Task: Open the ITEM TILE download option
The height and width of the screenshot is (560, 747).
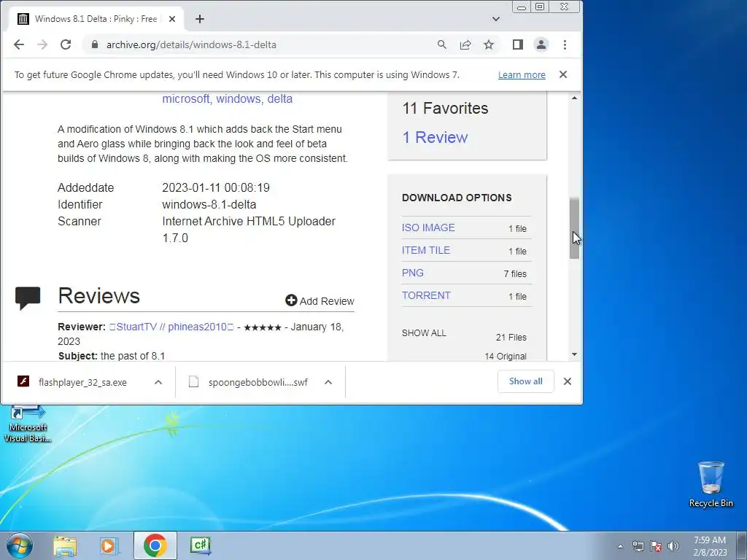Action: tap(426, 250)
